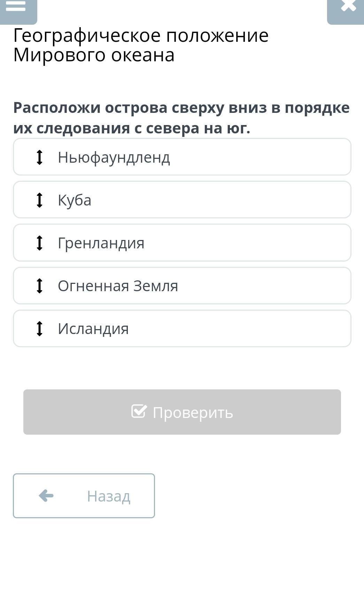Viewport: 364px width, 590px height.
Task: Select the Огненная Земля answer item
Action: pos(182,286)
